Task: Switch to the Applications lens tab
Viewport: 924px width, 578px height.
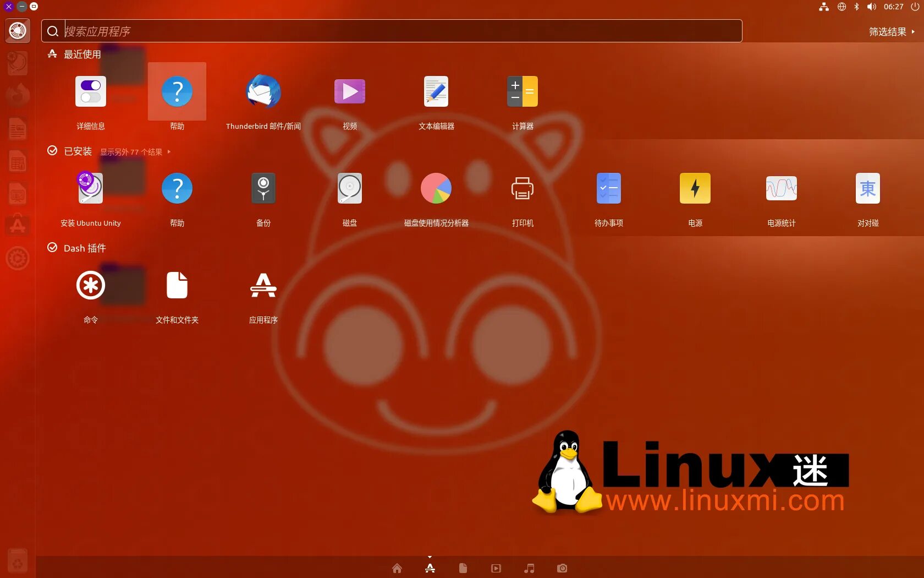Action: pyautogui.click(x=430, y=568)
